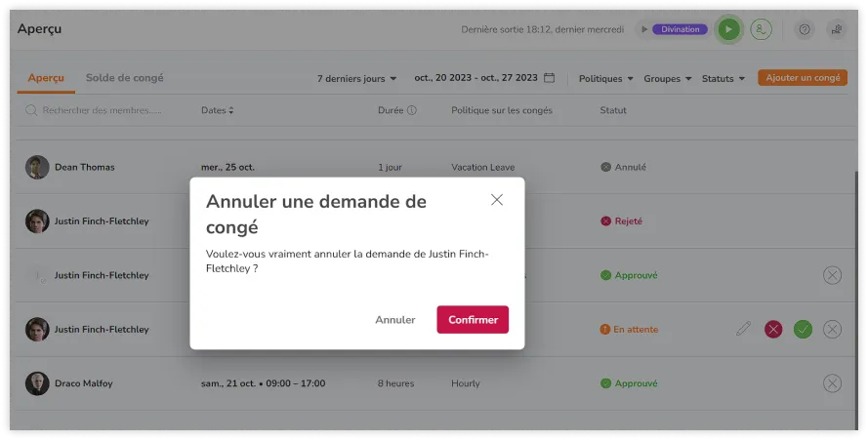The height and width of the screenshot is (440, 868).
Task: Open the settings sliders icon top right
Action: 836,29
